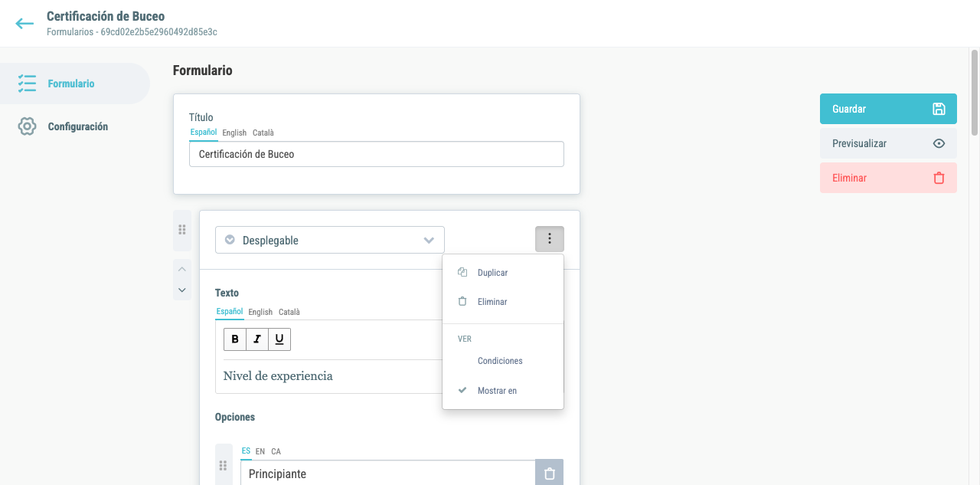Click the duplicate copy icon
The image size is (980, 485).
click(462, 272)
